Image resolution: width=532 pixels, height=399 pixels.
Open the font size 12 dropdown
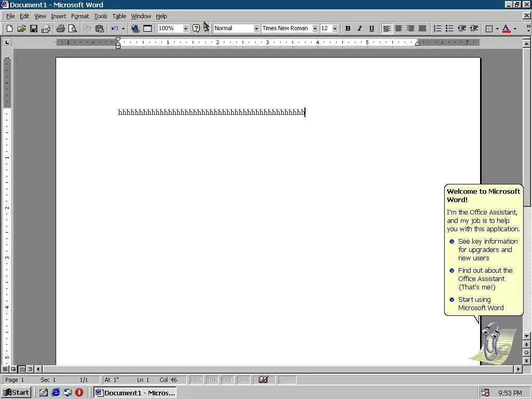coord(335,29)
